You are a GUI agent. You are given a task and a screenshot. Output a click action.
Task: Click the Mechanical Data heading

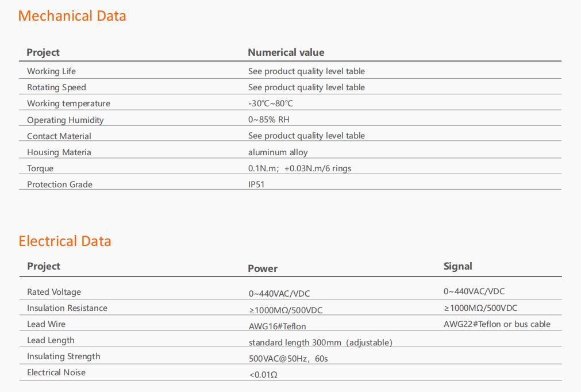72,16
